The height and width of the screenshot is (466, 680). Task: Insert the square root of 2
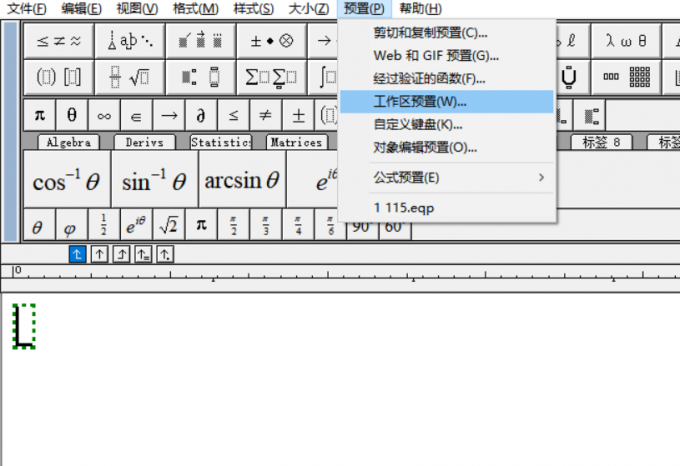pos(169,225)
